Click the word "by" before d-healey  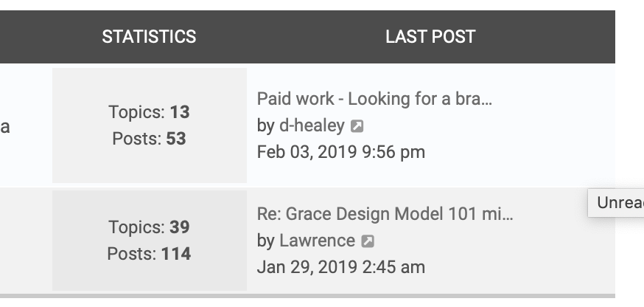[x=265, y=126]
